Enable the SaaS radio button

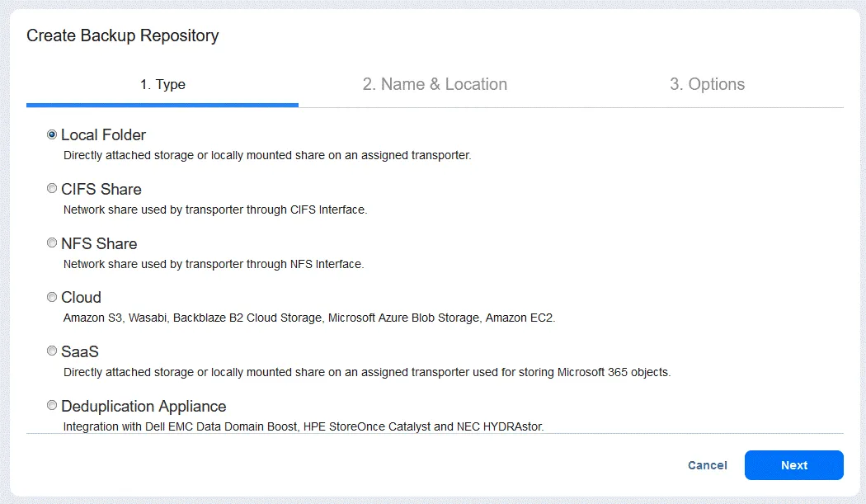(53, 351)
